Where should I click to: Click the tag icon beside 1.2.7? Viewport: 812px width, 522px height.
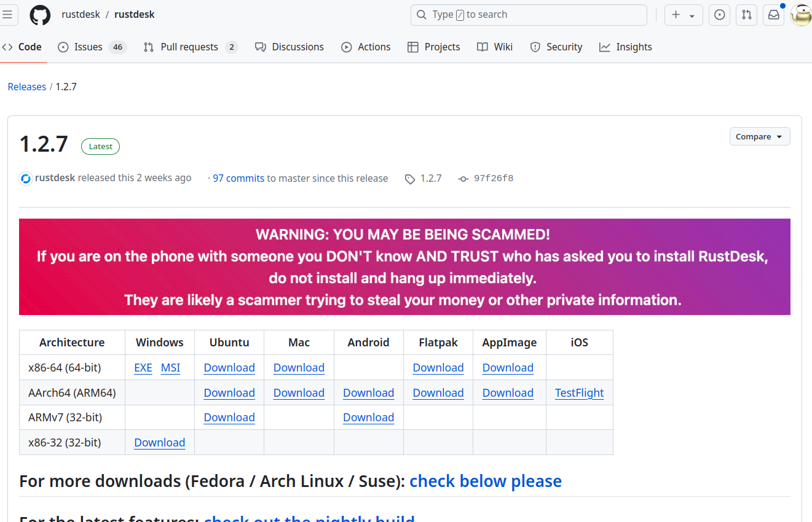[x=410, y=179]
